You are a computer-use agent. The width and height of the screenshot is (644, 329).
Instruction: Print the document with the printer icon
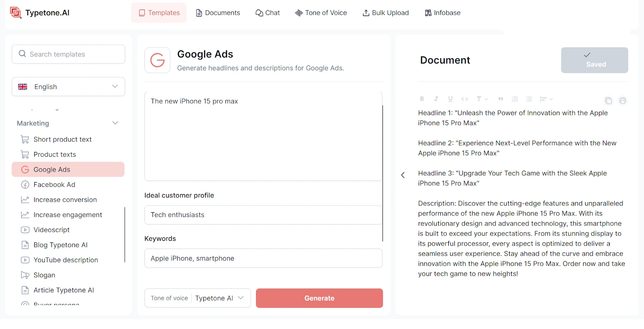pos(623,101)
